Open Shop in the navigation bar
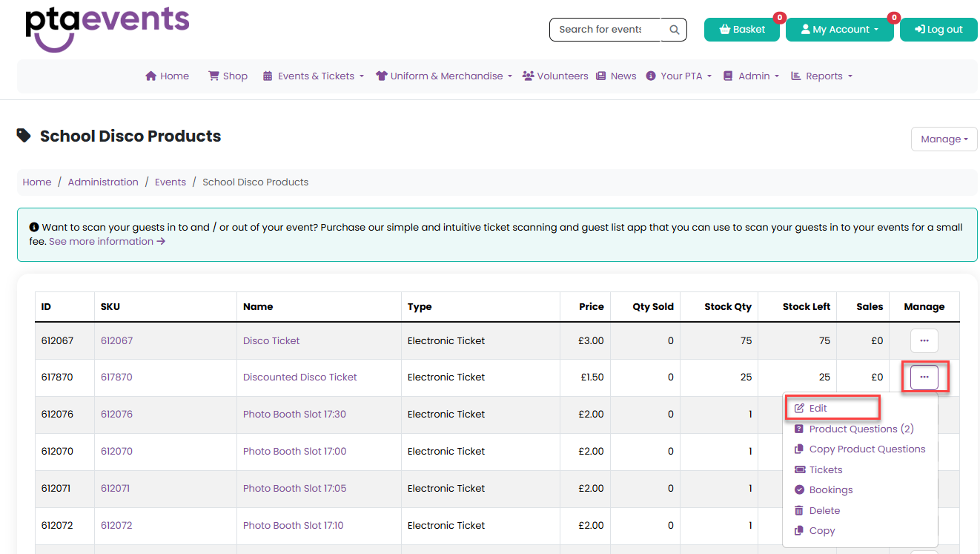The width and height of the screenshot is (980, 554). point(228,76)
